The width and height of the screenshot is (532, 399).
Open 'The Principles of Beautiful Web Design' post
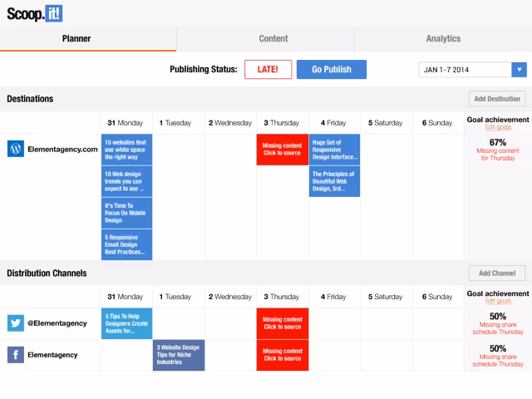pos(334,181)
